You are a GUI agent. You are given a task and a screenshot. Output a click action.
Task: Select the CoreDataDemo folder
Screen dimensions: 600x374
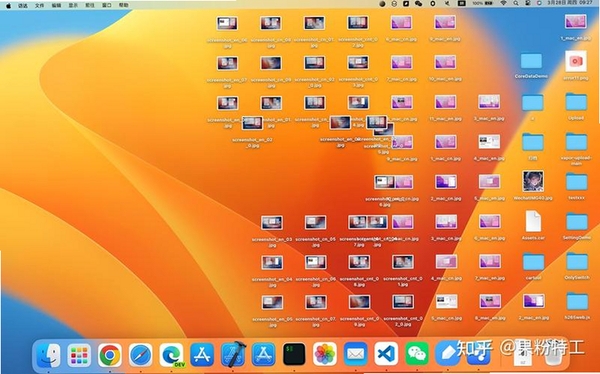click(x=532, y=61)
